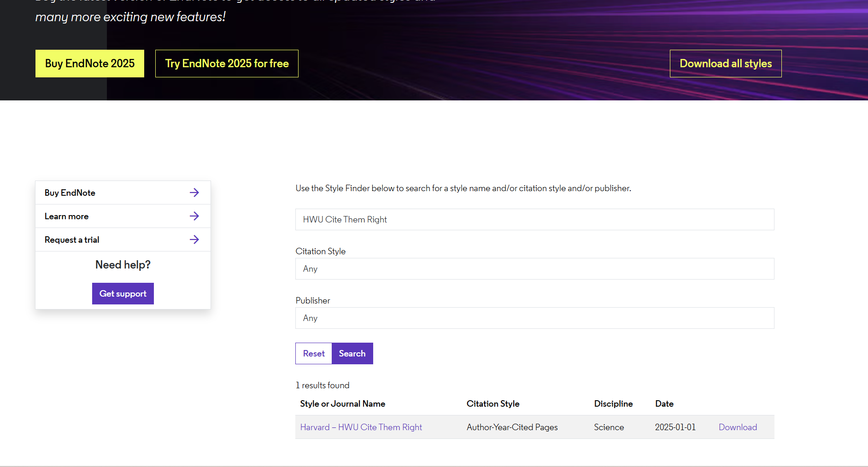Reset the style finder form
Screen dimensions: 868x467
tap(314, 354)
